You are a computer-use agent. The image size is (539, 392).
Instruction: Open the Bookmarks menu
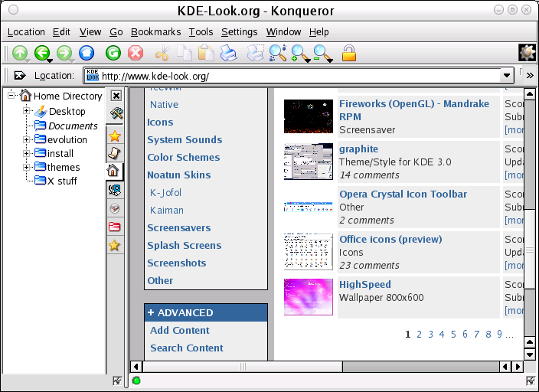point(155,32)
